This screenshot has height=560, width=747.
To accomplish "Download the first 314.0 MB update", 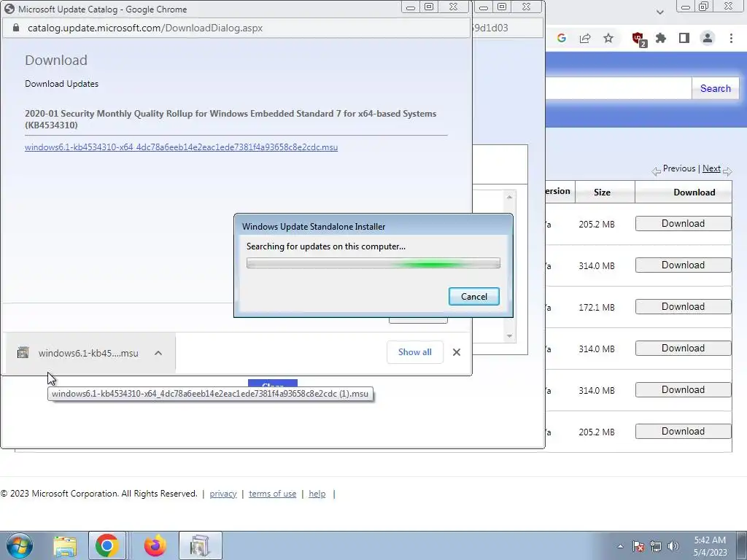I will click(683, 265).
